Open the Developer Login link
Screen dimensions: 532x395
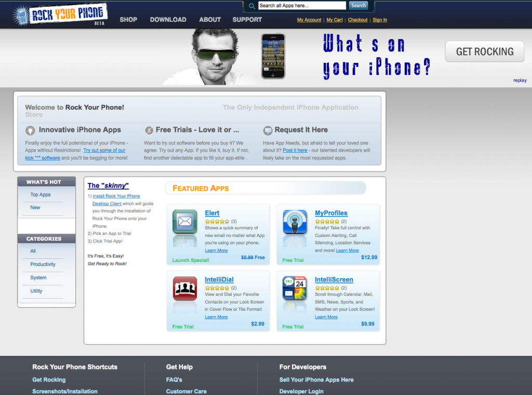tap(301, 391)
